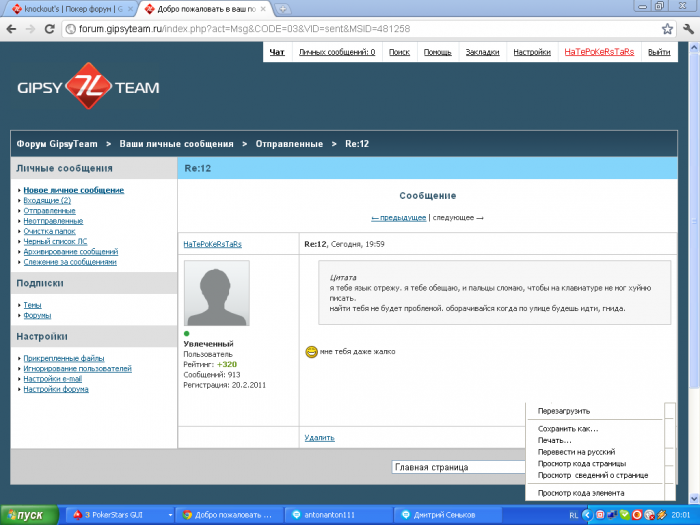Image resolution: width=700 pixels, height=525 pixels.
Task: Close the knockout's browser tab
Action: 130,8
